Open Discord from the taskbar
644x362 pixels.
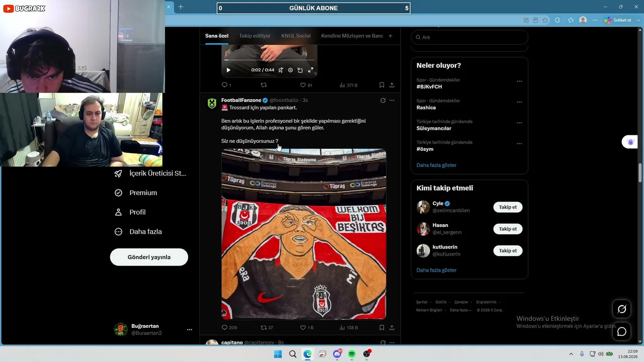click(x=337, y=354)
